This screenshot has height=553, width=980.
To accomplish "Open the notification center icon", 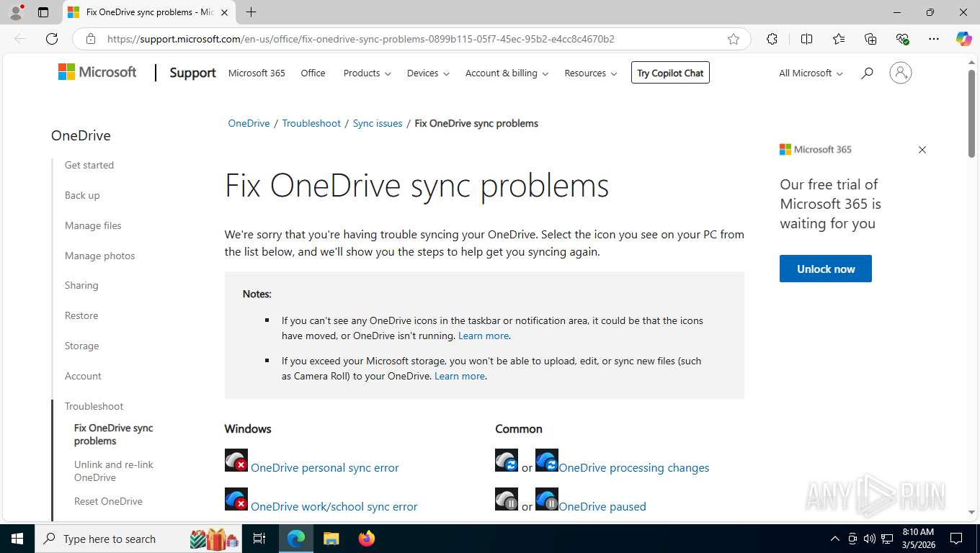I will [956, 539].
